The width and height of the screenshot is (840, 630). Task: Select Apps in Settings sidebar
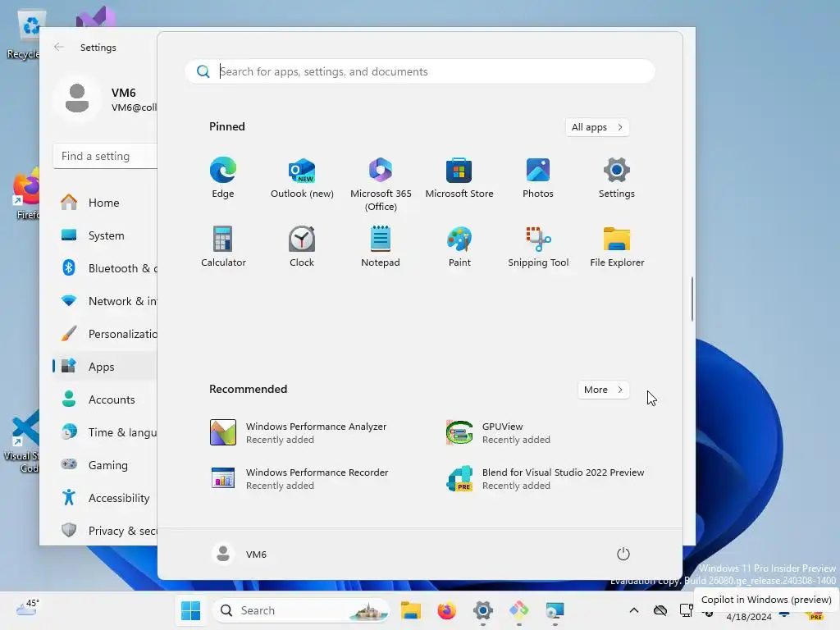104,367
